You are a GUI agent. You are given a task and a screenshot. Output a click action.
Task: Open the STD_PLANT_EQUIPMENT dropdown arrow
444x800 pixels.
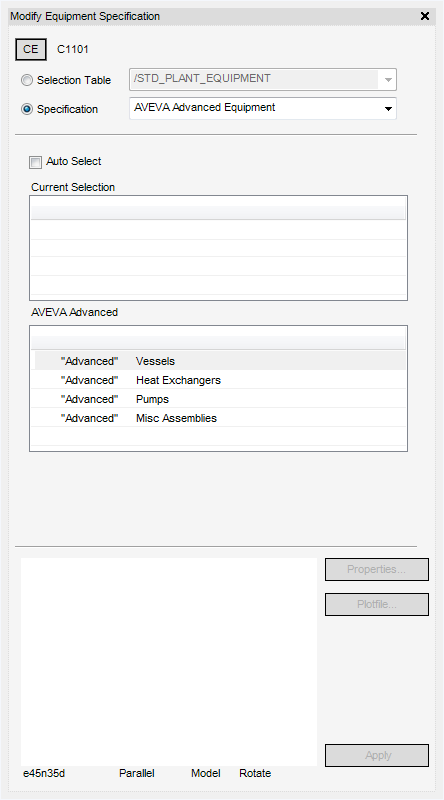click(388, 80)
